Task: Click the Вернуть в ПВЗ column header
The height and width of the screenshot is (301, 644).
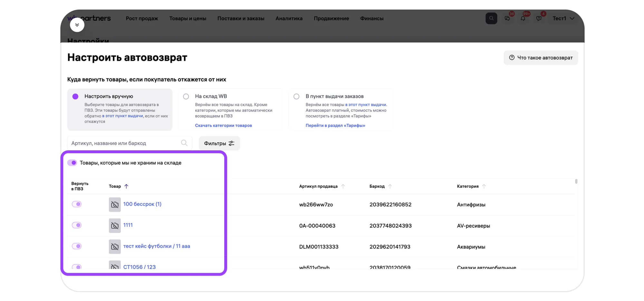Action: pos(80,186)
